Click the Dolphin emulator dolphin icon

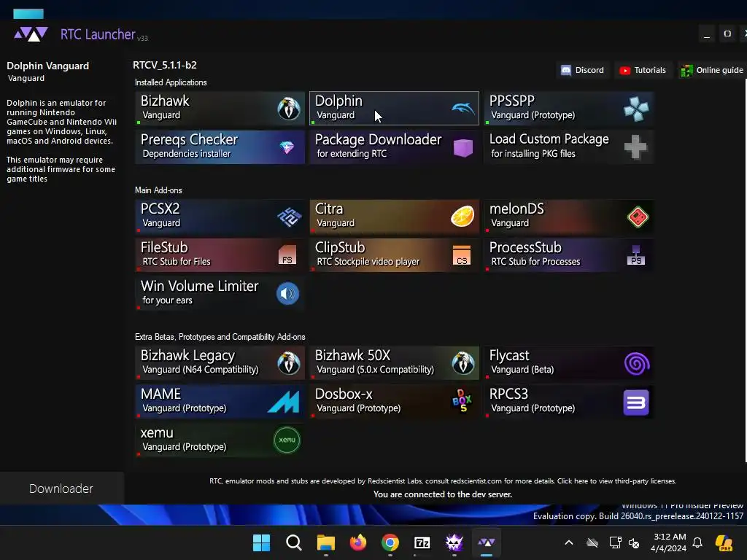[463, 109]
